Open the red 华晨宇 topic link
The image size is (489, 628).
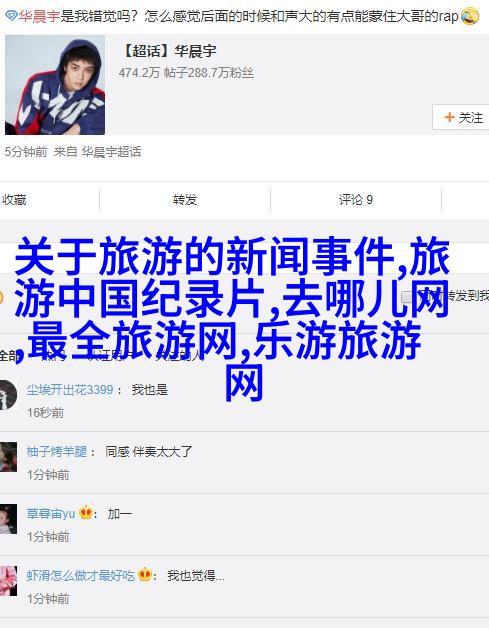pos(39,16)
